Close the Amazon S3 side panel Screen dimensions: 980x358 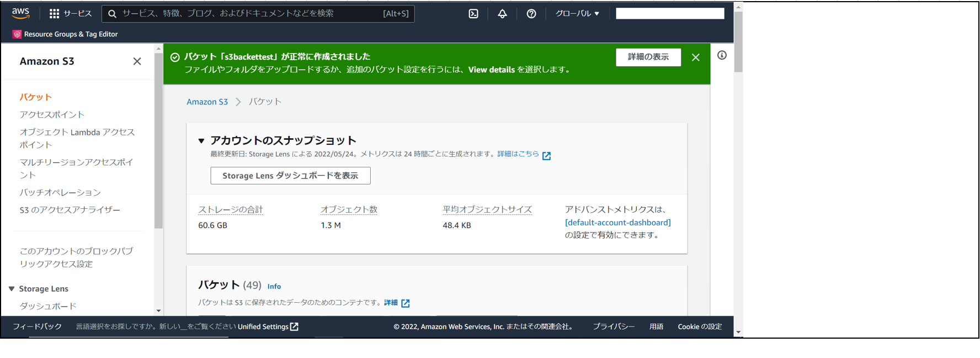pyautogui.click(x=137, y=61)
